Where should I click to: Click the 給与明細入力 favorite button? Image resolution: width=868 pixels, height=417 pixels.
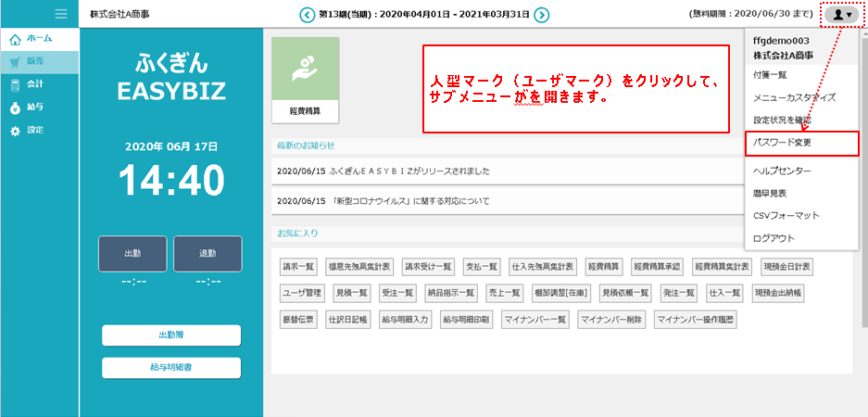pos(405,319)
